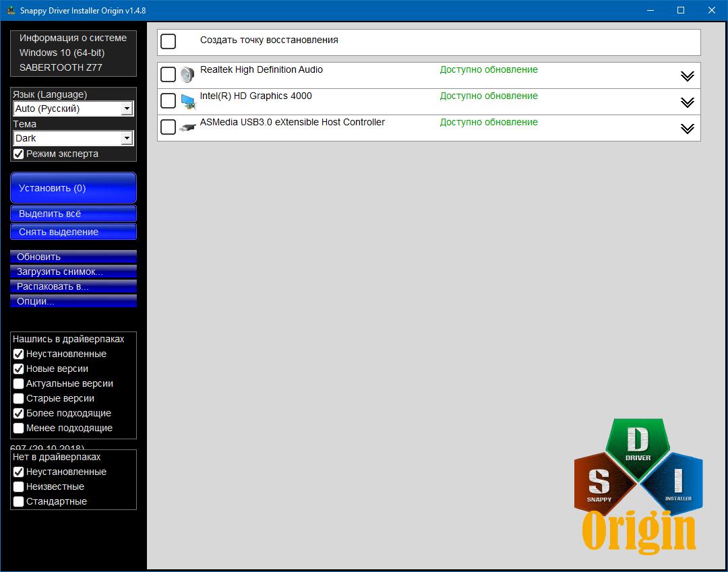
Task: Click the Загрузить снимок... menu item
Action: point(73,272)
